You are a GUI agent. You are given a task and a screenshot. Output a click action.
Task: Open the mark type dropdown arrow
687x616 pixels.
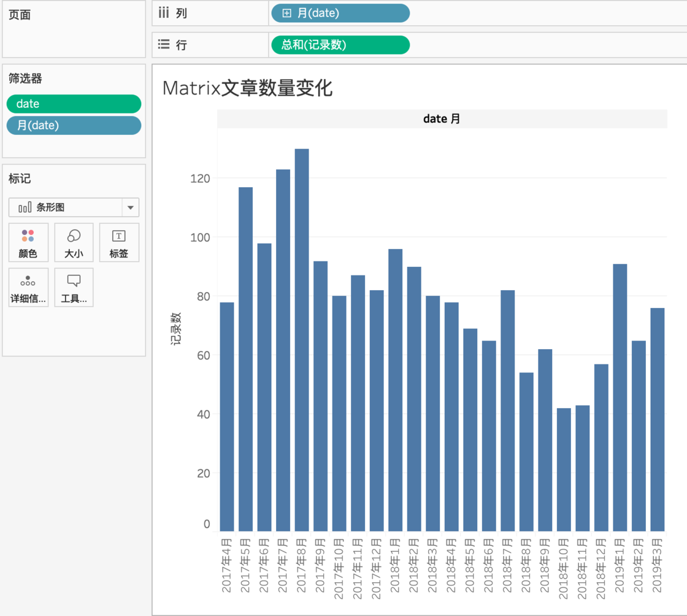(131, 207)
